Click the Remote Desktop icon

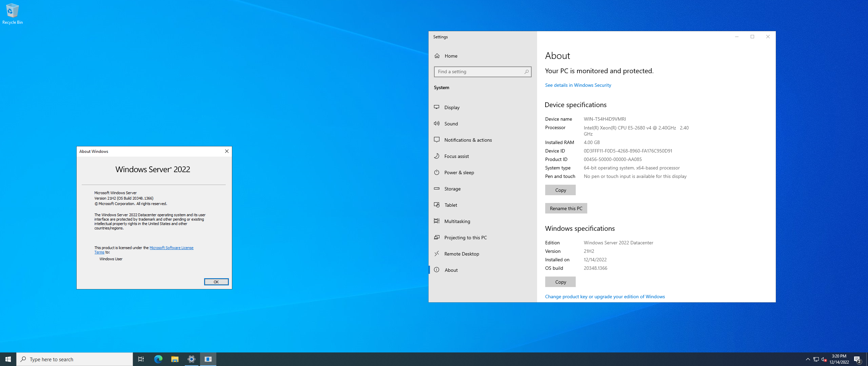[x=437, y=253]
